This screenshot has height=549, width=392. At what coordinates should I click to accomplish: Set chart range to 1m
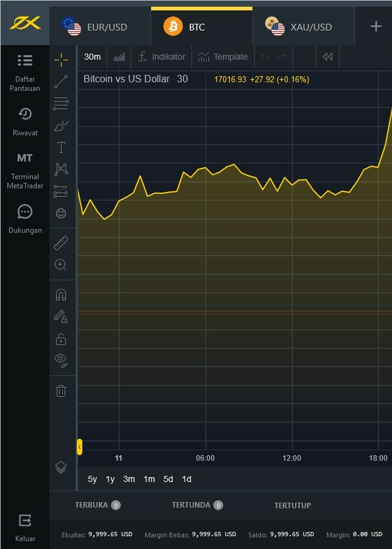[x=149, y=479]
